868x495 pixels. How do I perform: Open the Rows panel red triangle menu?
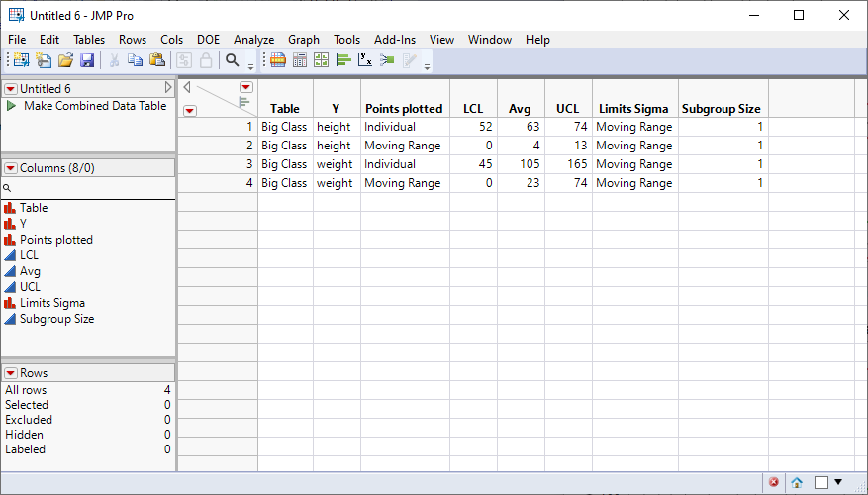[x=11, y=373]
